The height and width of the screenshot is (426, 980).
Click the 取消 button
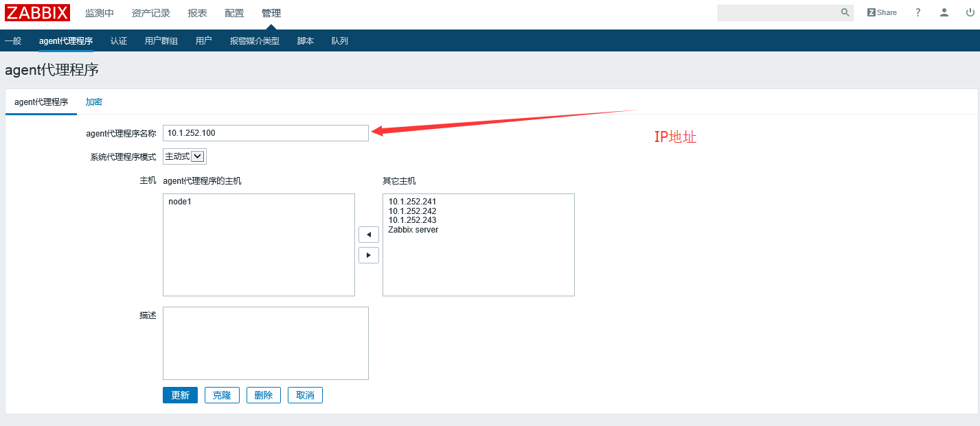305,395
